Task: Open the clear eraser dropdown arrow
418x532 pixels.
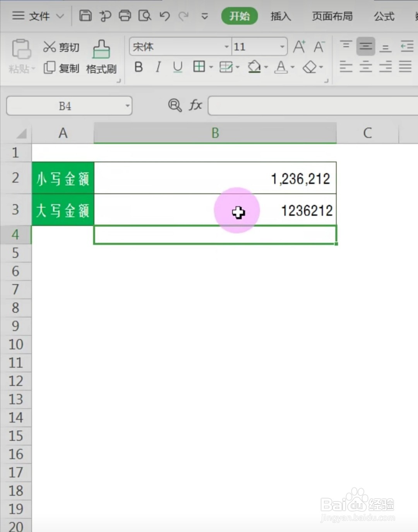Action: pos(321,67)
